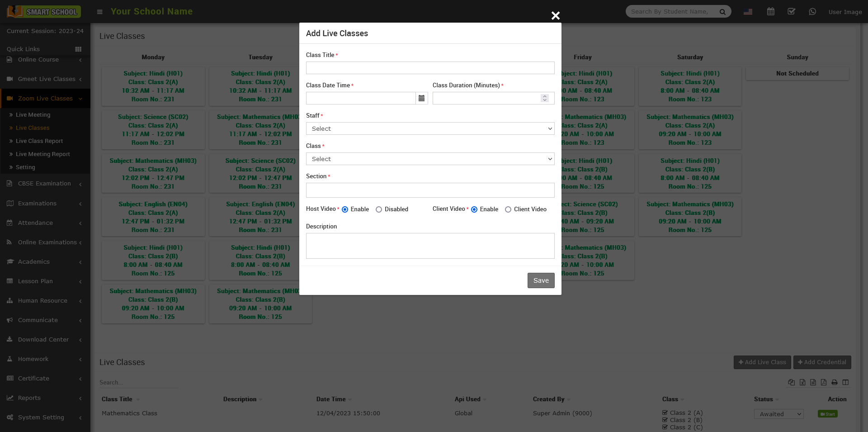Open the Class select dropdown
The height and width of the screenshot is (432, 868).
[430, 159]
